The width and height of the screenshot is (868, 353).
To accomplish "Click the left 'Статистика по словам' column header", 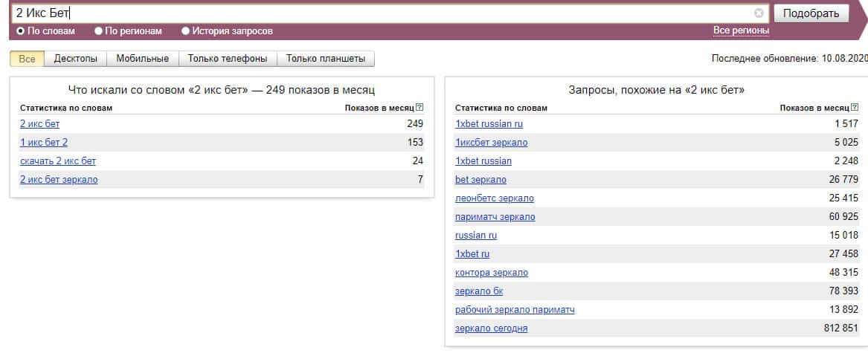I will (x=66, y=108).
